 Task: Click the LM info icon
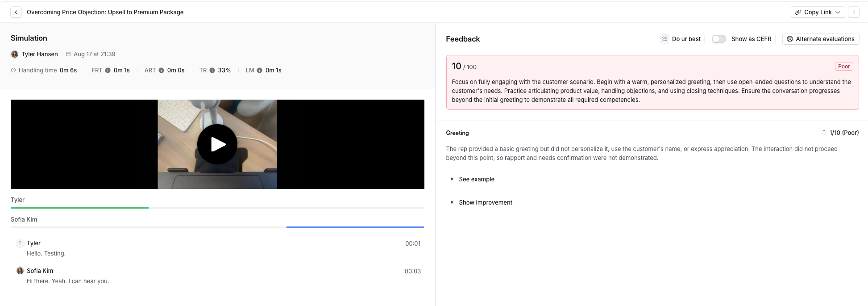259,70
